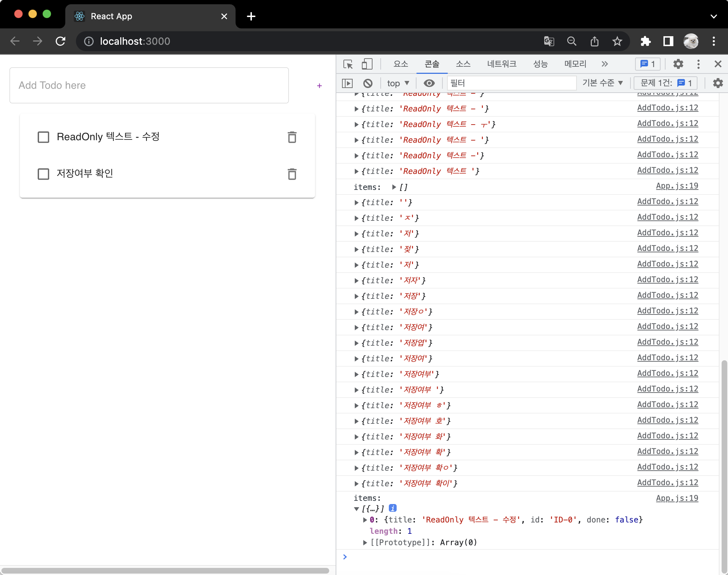Delete the 저장여부 확인 todo item
Image resolution: width=728 pixels, height=575 pixels.
click(x=292, y=174)
